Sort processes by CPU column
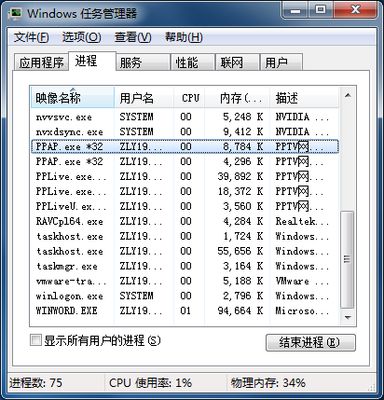Screen dimensions: 384x400 189,98
